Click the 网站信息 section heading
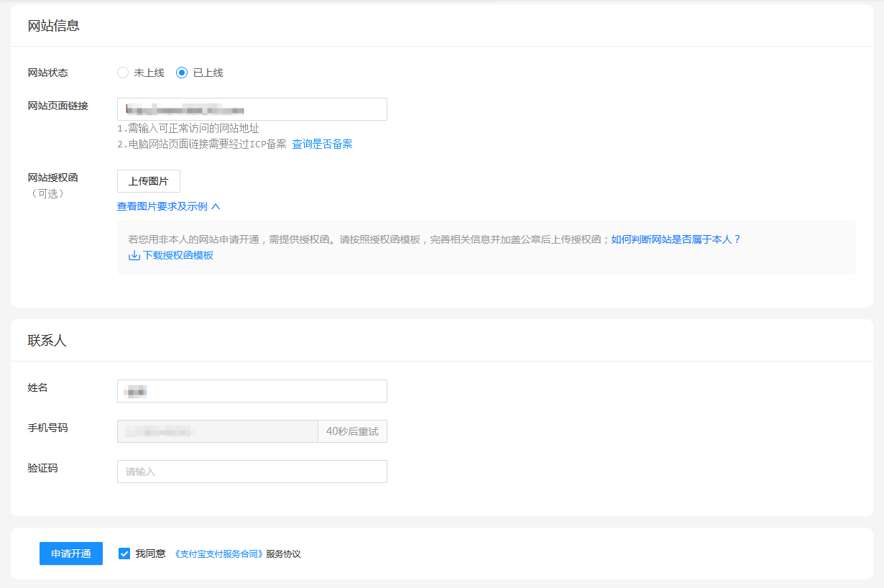The width and height of the screenshot is (884, 588). click(53, 26)
